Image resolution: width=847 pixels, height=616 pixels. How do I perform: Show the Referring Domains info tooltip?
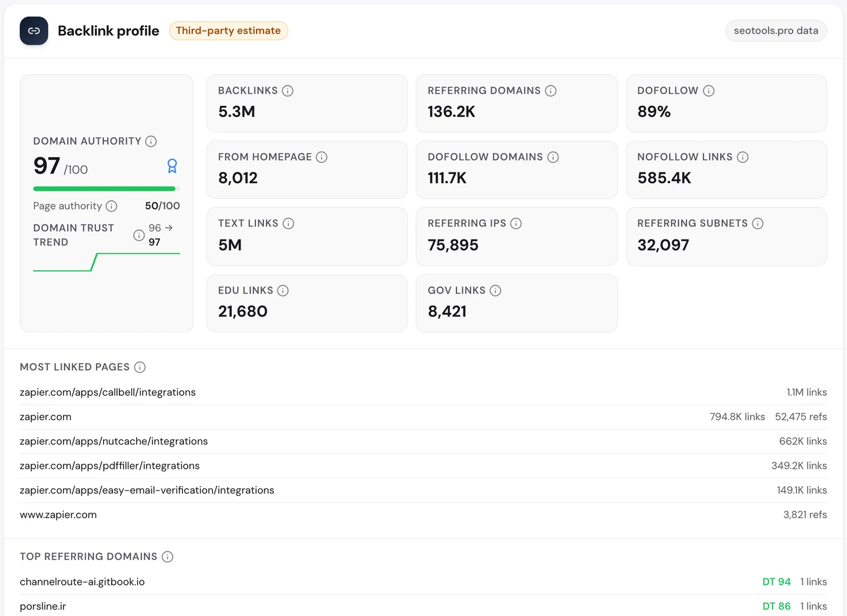coord(551,91)
